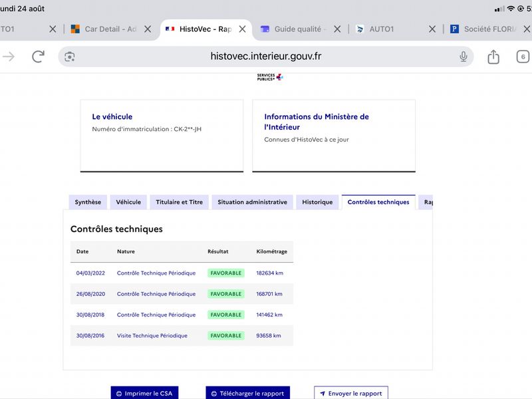532x399 pixels.
Task: Open the Situation administrative tab
Action: (x=253, y=202)
